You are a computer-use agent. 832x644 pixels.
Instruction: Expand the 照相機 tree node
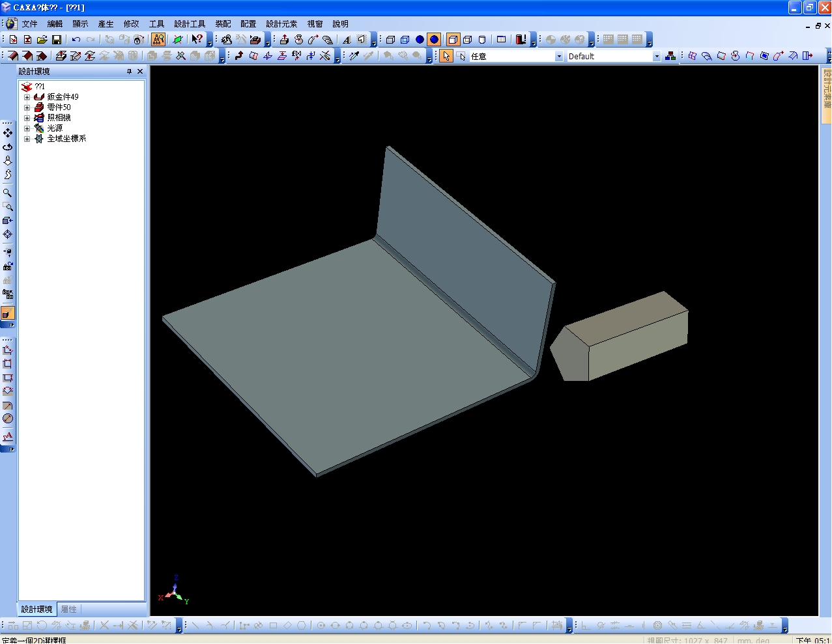[27, 118]
